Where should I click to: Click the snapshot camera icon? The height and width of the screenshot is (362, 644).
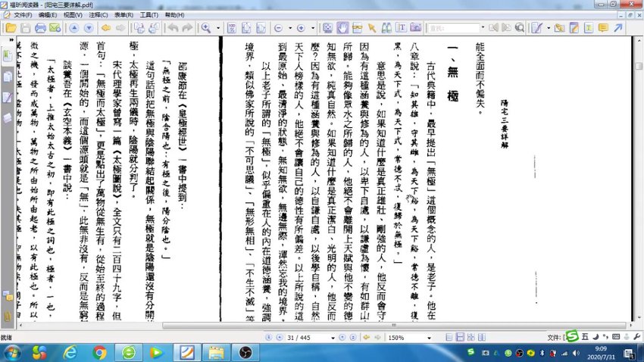[x=416, y=28]
